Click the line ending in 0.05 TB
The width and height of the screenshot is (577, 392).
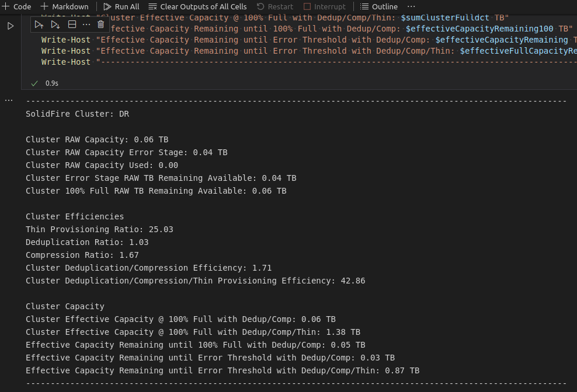196,345
